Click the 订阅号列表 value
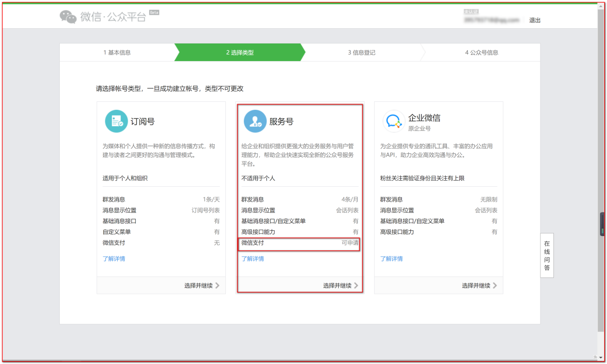 [x=206, y=210]
